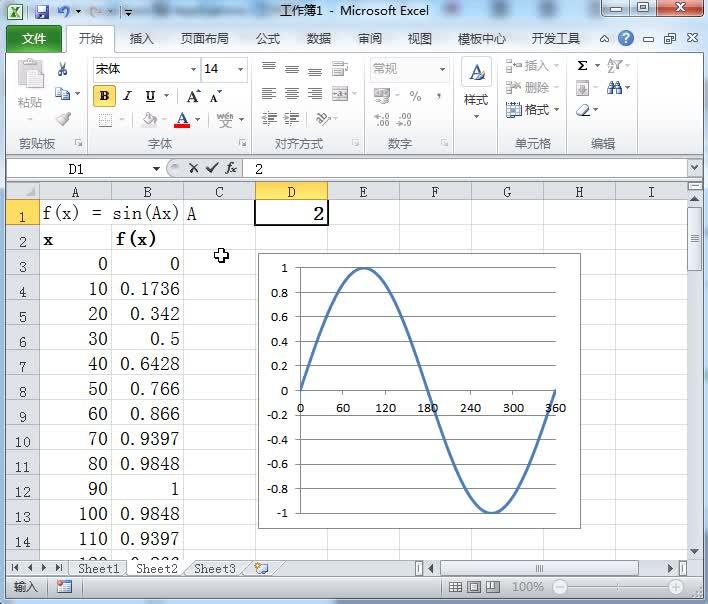Click the large Paste clipboard icon
This screenshot has height=604, width=708.
(x=30, y=74)
